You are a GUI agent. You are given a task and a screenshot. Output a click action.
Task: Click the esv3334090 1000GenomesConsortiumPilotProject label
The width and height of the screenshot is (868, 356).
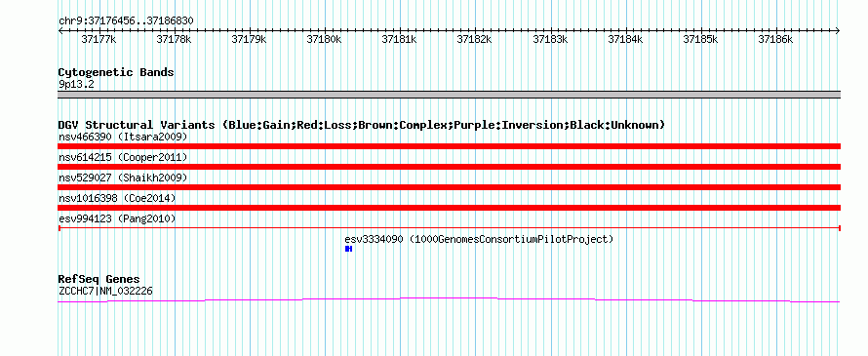[x=479, y=240]
